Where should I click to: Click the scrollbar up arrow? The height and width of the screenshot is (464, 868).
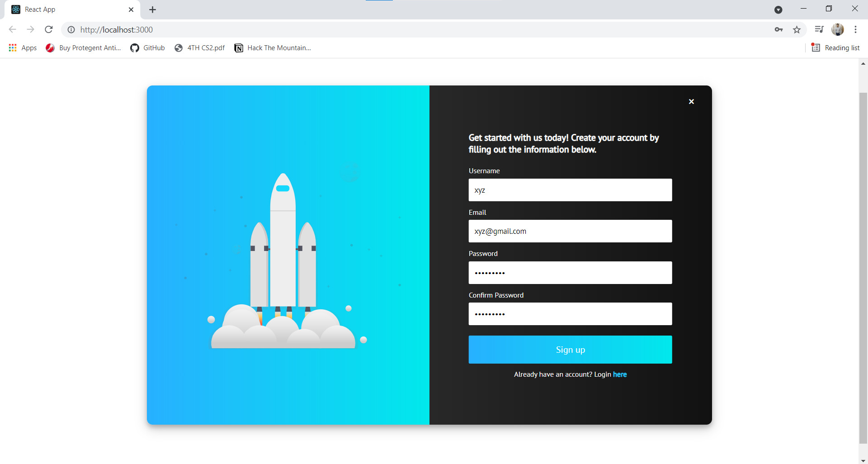(863, 64)
